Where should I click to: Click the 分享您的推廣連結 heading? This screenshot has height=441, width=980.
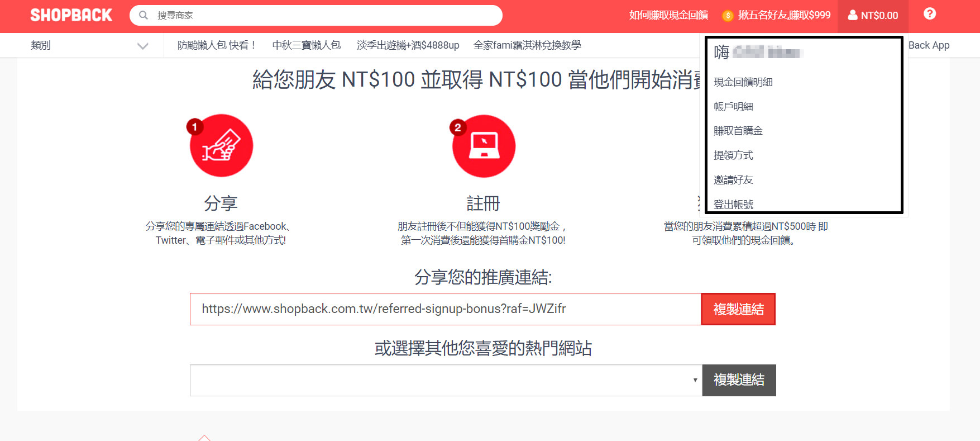point(483,277)
